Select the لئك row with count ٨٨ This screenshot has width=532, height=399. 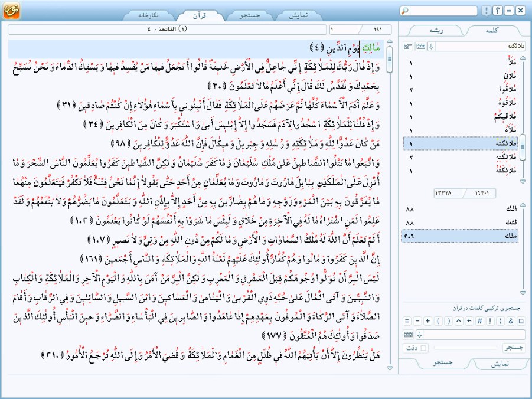pyautogui.click(x=460, y=223)
